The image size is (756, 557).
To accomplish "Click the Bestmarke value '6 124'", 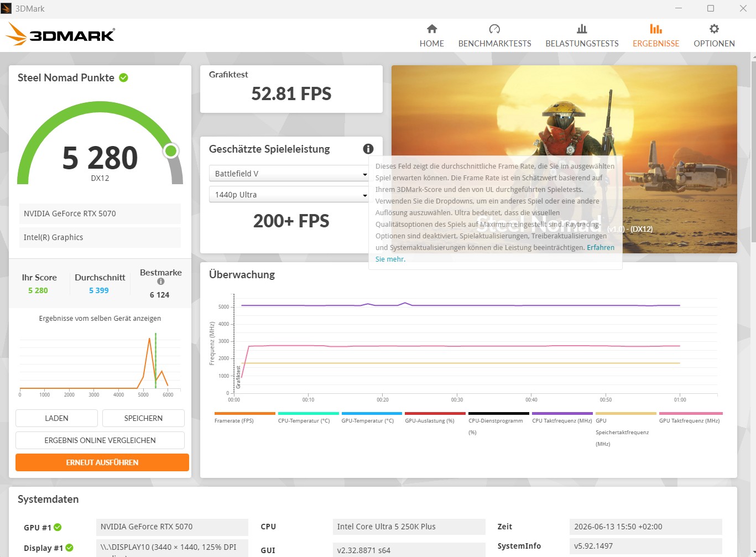I will 160,295.
